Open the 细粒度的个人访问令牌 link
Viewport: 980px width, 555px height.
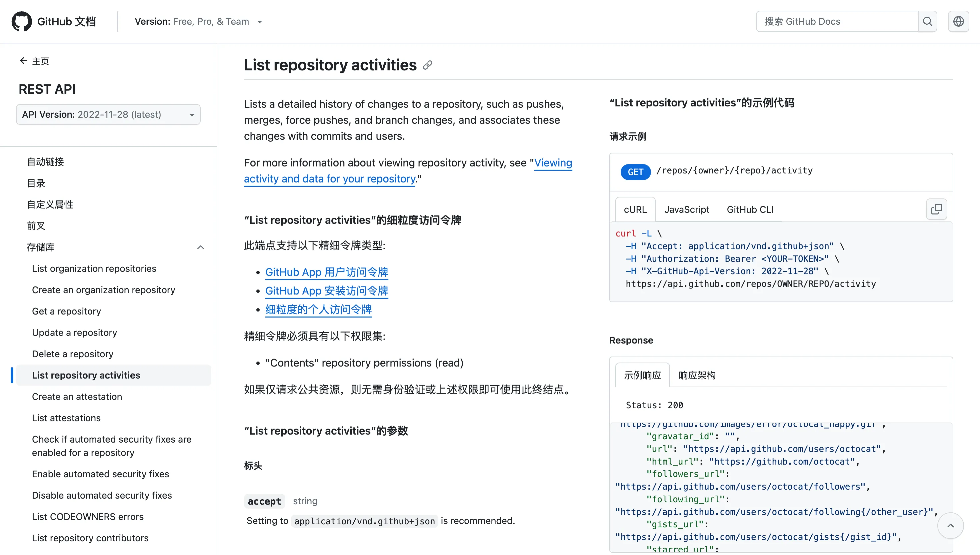[318, 310]
